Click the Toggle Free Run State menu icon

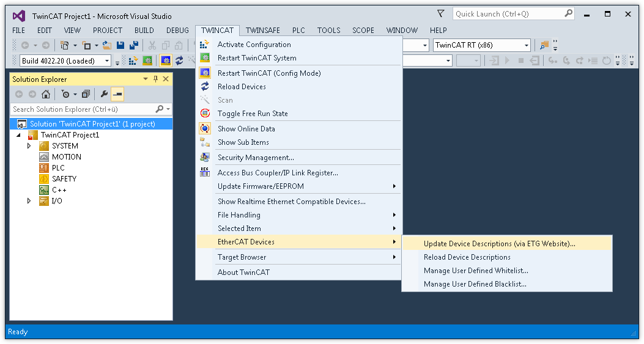point(205,113)
